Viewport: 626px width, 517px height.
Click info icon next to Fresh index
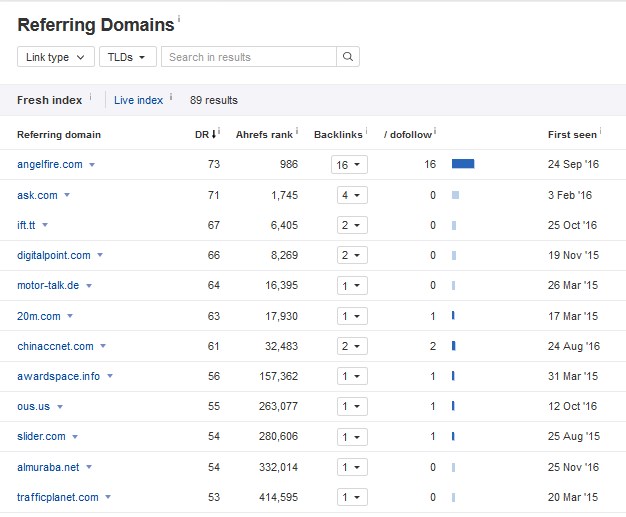pos(90,97)
